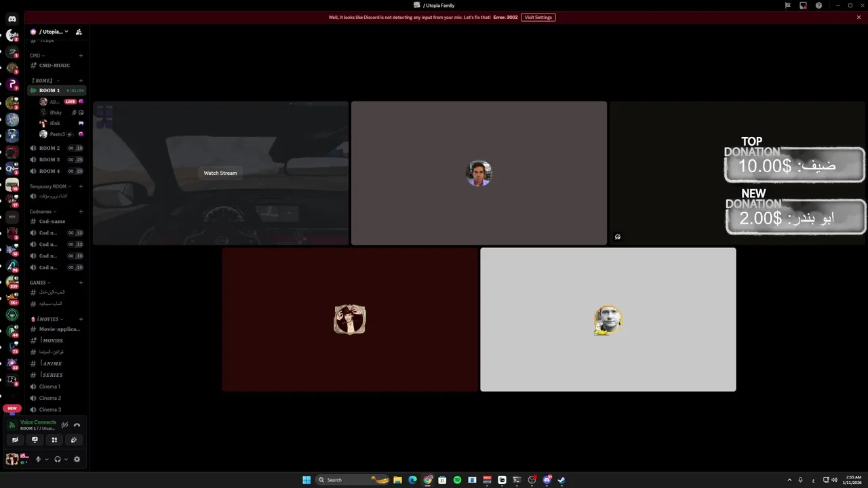Collapse the MOVIES category
Image resolution: width=868 pixels, height=488 pixels.
pyautogui.click(x=47, y=319)
